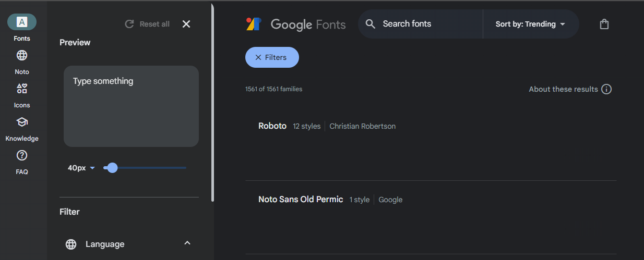Click the info icon beside About these results
The width and height of the screenshot is (644, 260).
click(x=606, y=89)
